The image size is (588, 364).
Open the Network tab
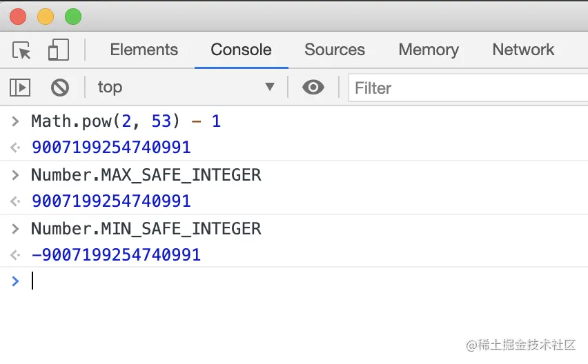(x=523, y=50)
